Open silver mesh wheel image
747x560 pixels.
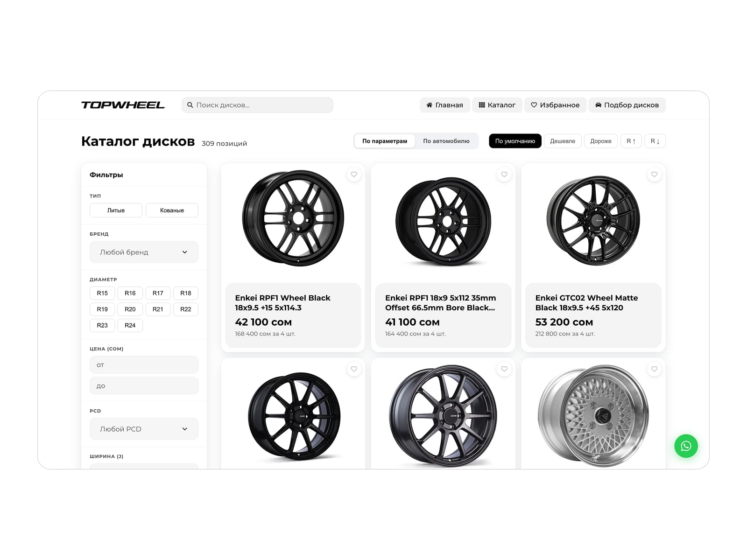point(593,416)
